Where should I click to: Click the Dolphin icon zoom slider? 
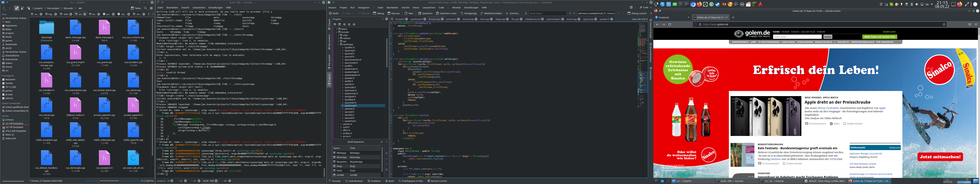99,181
